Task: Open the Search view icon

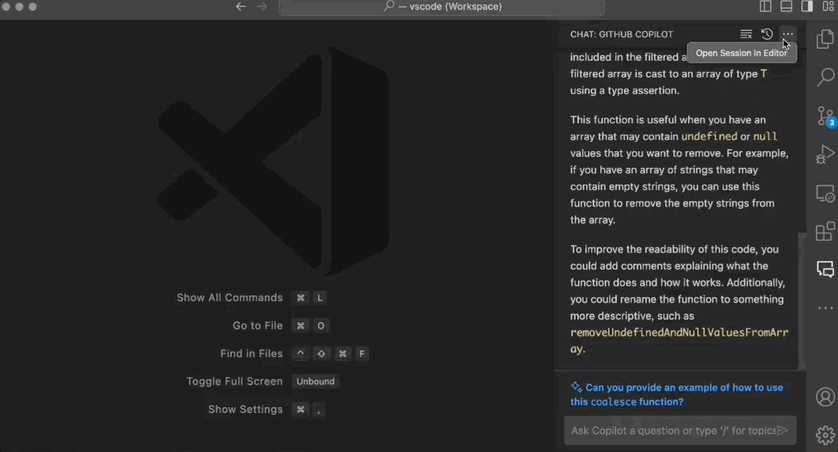Action: coord(825,77)
